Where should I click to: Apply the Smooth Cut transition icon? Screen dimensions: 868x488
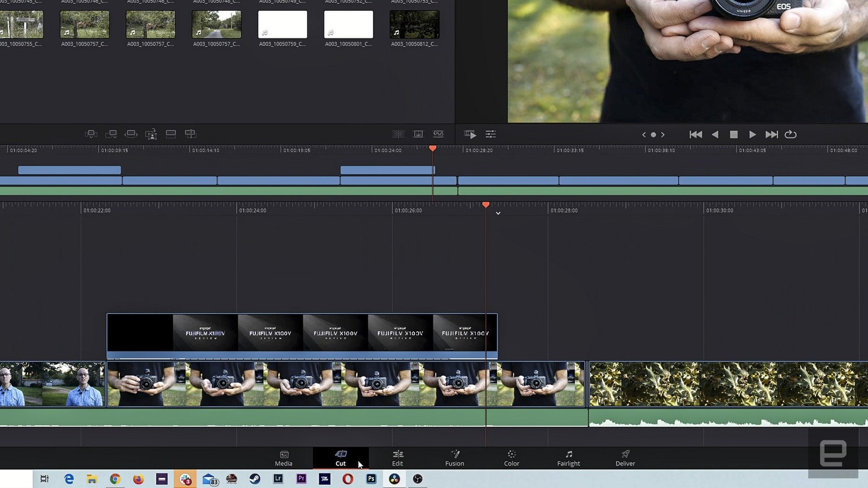[x=438, y=134]
